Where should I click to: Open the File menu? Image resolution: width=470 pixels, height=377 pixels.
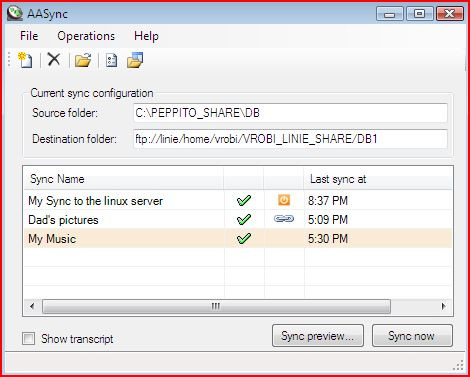point(29,36)
